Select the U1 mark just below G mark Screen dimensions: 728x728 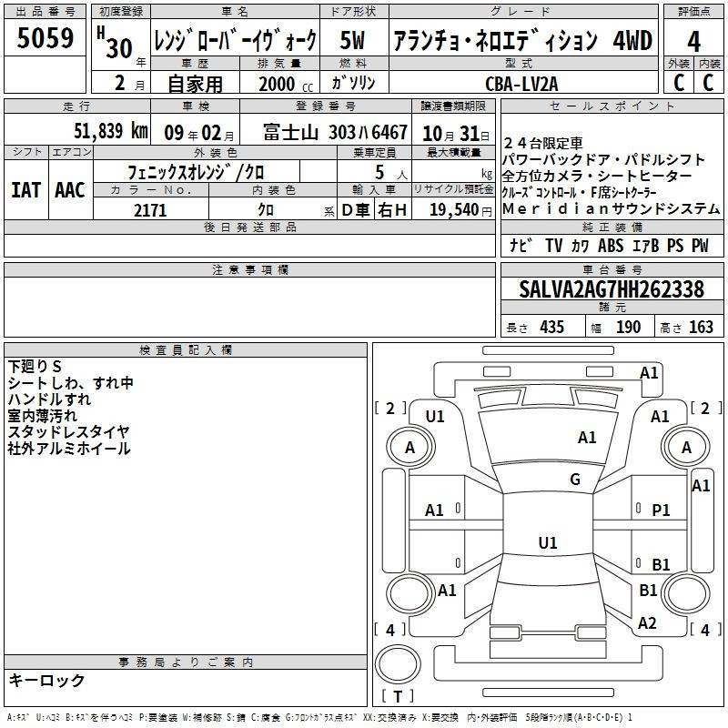pos(547,543)
